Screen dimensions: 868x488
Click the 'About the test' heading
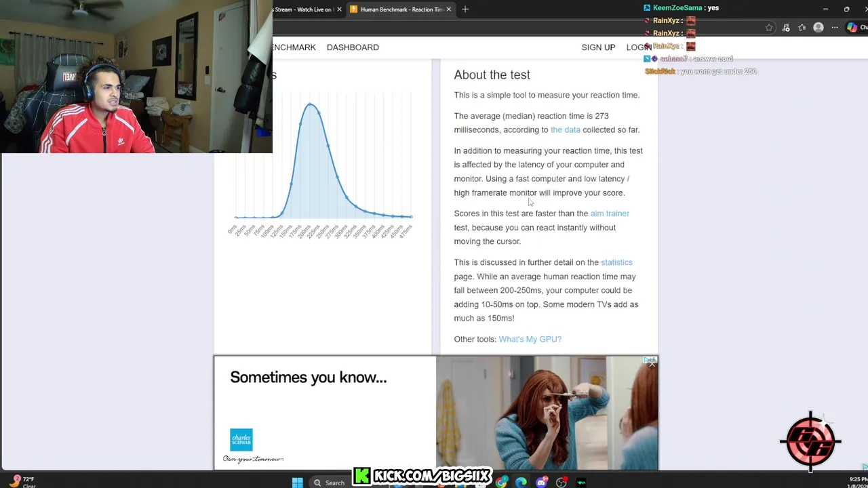pyautogui.click(x=492, y=75)
